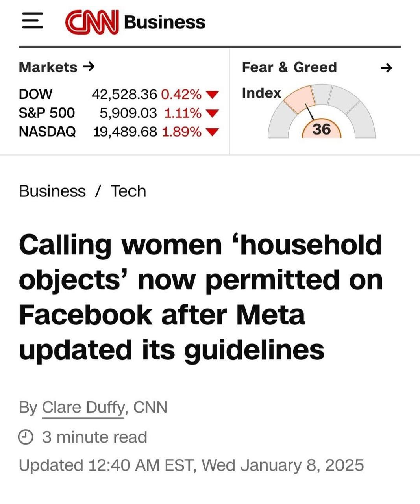Click S&P 500 red down triangle
Screen dimensions: 420x504
[212, 114]
